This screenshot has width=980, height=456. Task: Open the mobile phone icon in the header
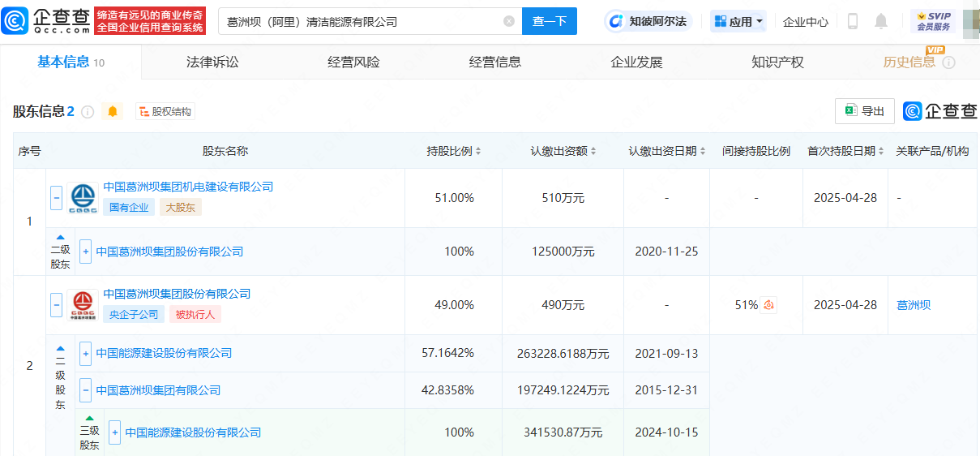tap(853, 21)
